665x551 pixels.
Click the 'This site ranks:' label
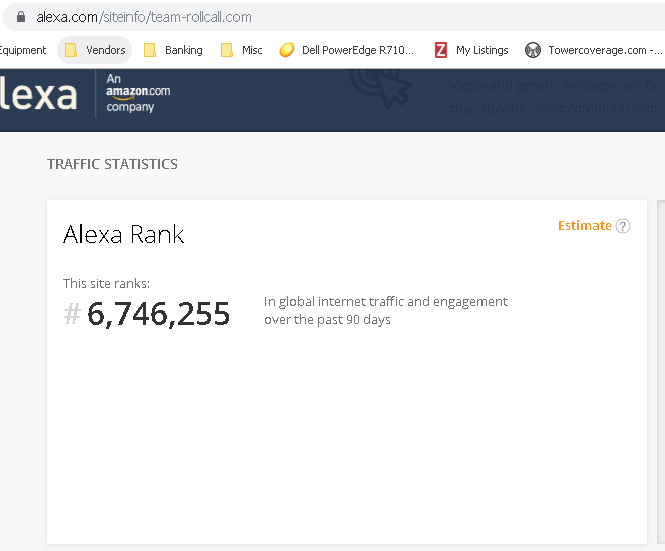[106, 283]
